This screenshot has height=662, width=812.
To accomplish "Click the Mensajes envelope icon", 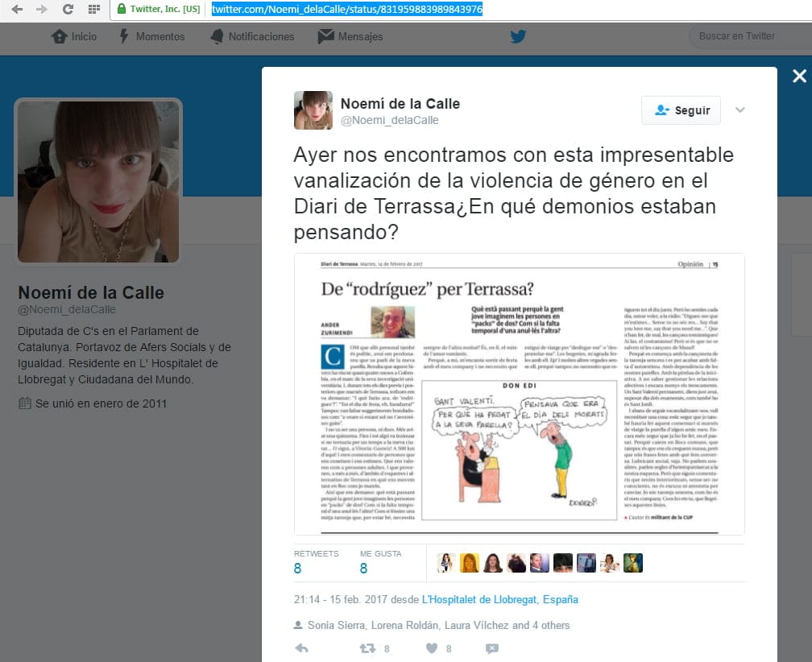I will pyautogui.click(x=325, y=35).
